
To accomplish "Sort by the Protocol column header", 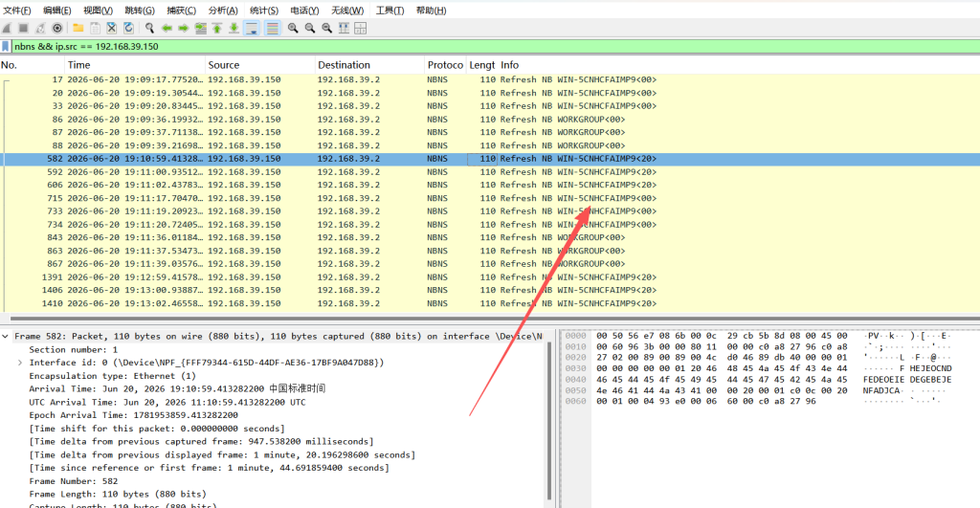I will tap(445, 65).
